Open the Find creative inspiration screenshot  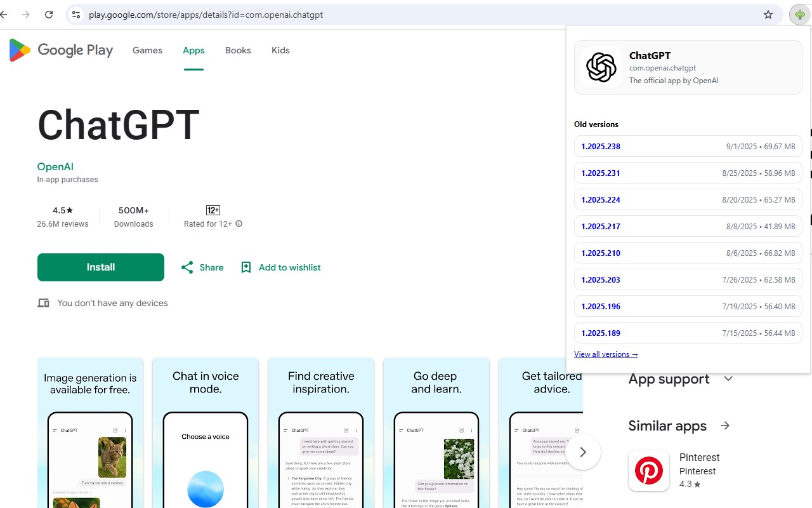[321, 433]
